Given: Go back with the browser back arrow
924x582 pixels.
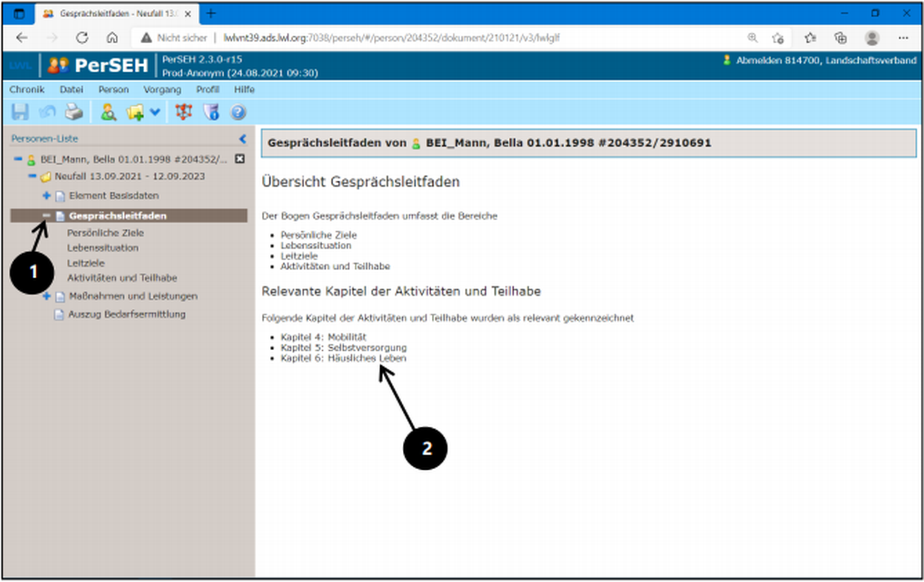Looking at the screenshot, I should [22, 38].
